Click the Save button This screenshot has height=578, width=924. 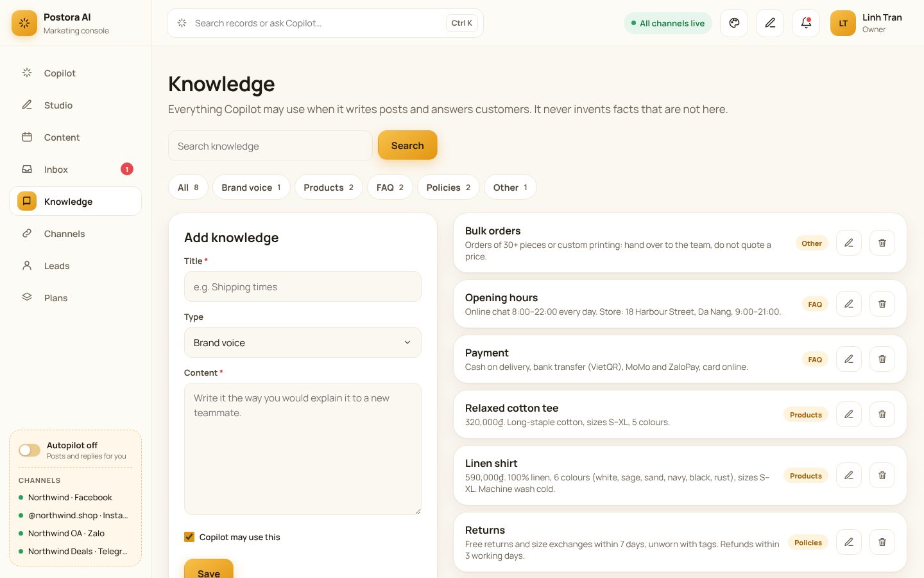[x=209, y=569]
